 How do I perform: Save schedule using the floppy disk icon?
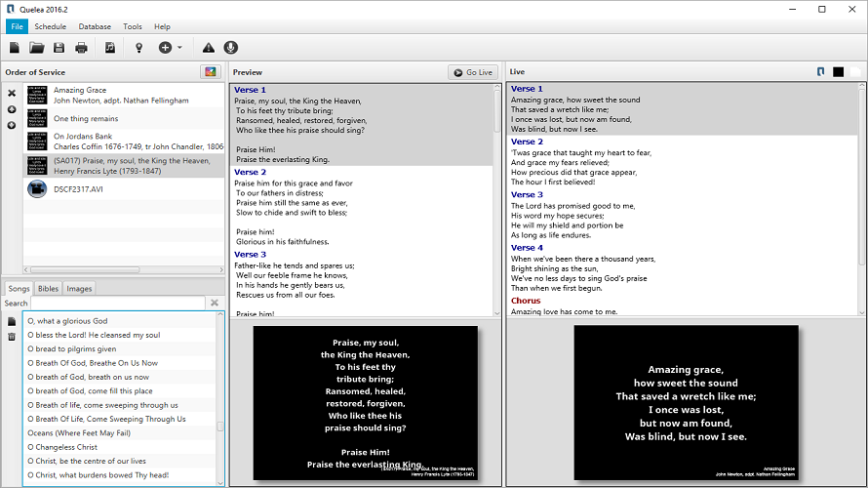pos(59,48)
